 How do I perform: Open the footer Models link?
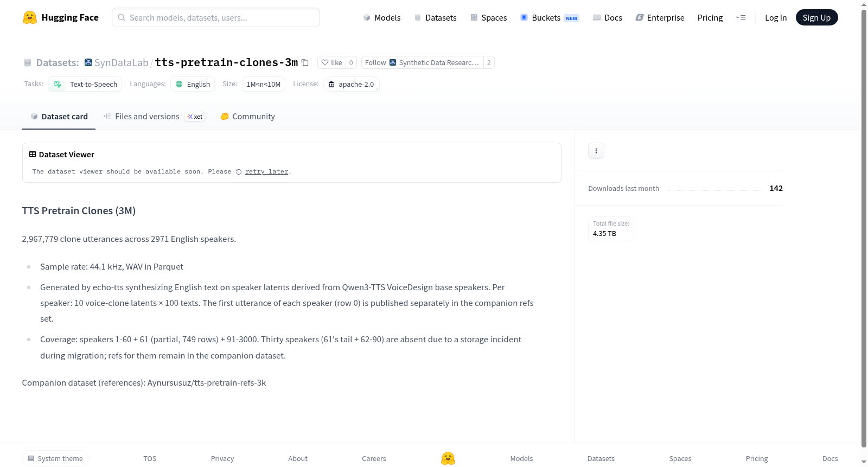(521, 458)
